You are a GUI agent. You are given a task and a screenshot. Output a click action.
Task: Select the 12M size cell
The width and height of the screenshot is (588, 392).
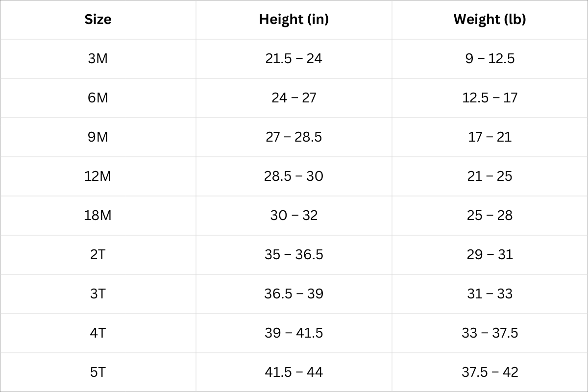click(x=98, y=176)
